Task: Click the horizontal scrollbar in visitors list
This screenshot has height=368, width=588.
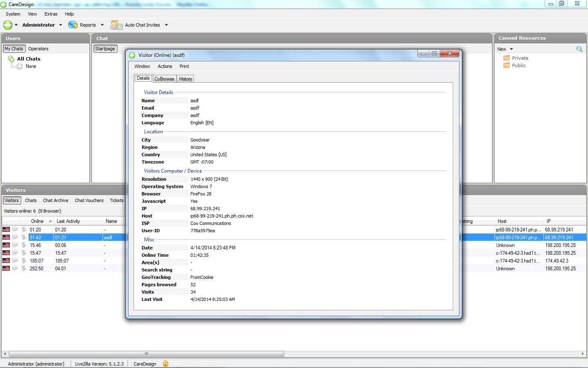Action: tap(146, 354)
